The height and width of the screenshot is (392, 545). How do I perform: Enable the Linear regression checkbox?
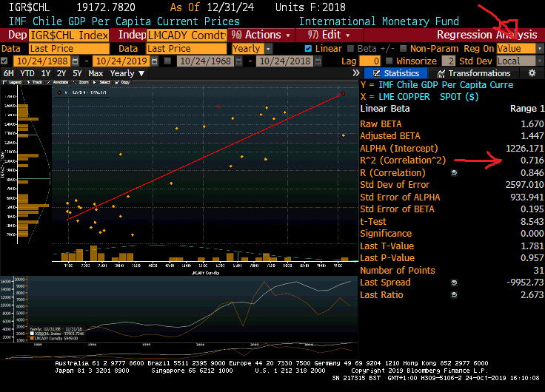coord(308,49)
